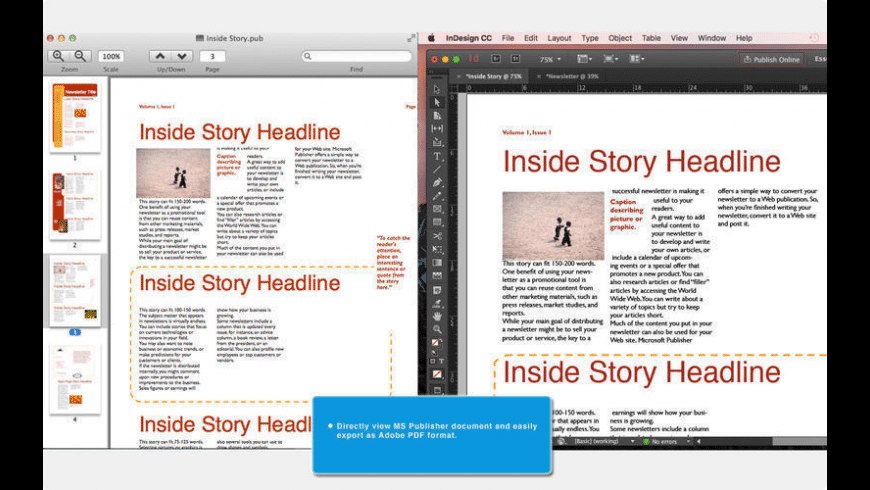Select the Free Transform tool
The height and width of the screenshot is (490, 870).
437,249
